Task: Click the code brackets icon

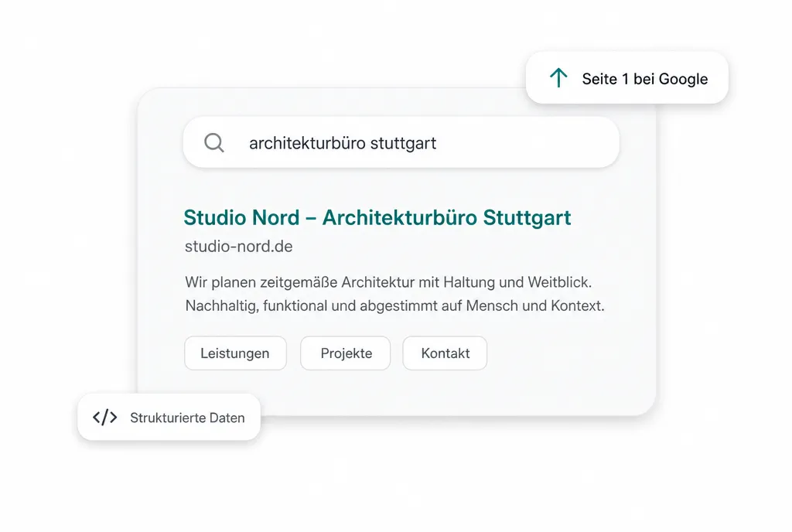Action: coord(105,418)
